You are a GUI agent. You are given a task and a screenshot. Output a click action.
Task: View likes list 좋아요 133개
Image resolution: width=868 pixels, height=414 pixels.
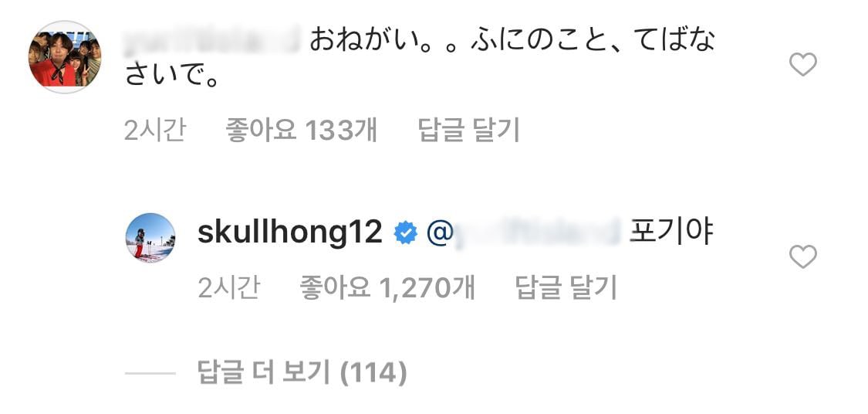pos(301,131)
